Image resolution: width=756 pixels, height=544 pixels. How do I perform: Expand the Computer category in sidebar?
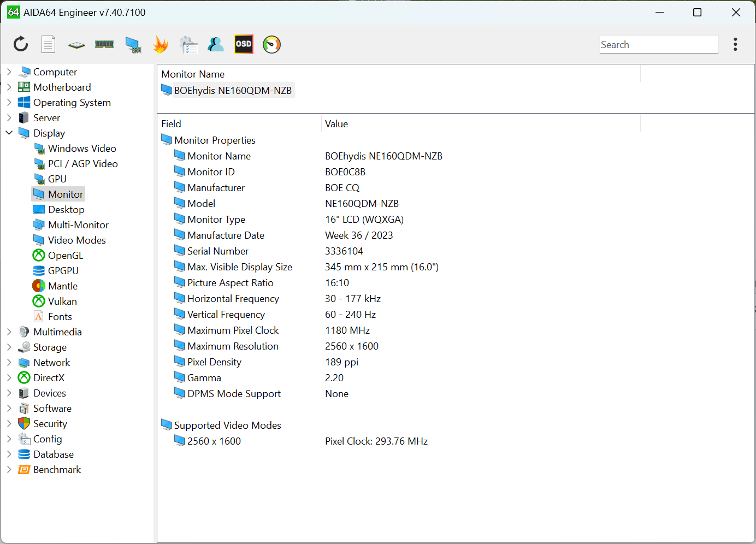pyautogui.click(x=9, y=72)
